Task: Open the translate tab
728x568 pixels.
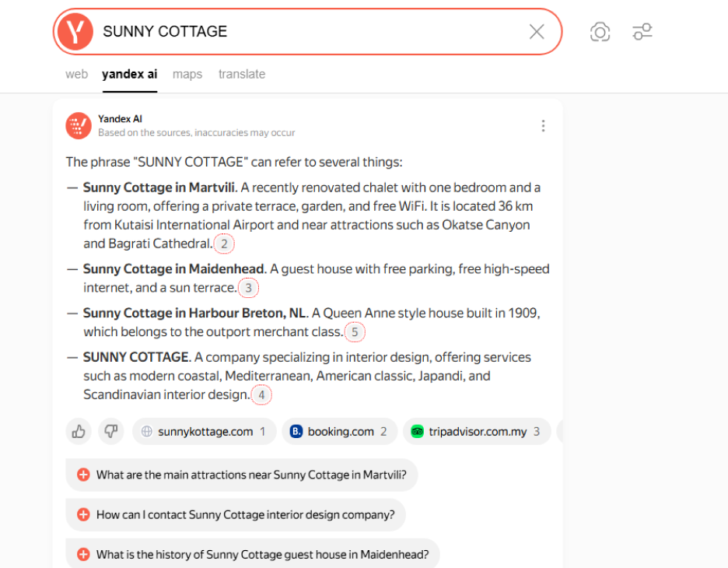Action: pyautogui.click(x=242, y=75)
